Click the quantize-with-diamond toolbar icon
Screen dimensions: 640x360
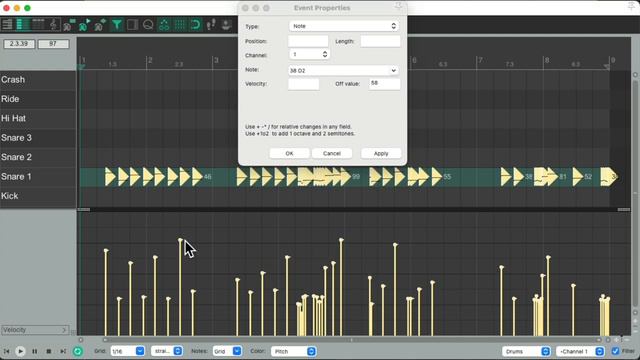100,25
